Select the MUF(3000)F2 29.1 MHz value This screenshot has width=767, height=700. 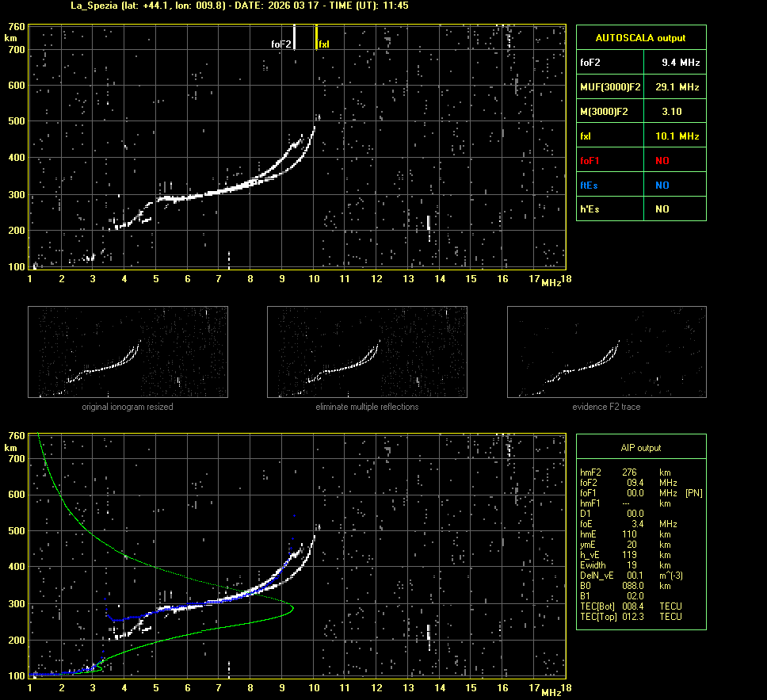[681, 86]
